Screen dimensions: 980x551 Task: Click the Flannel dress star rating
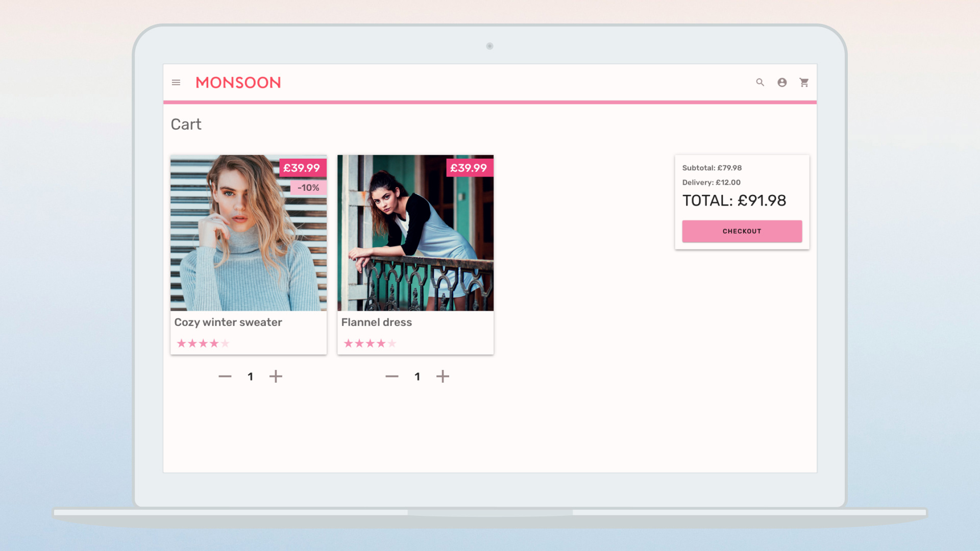[x=370, y=343]
